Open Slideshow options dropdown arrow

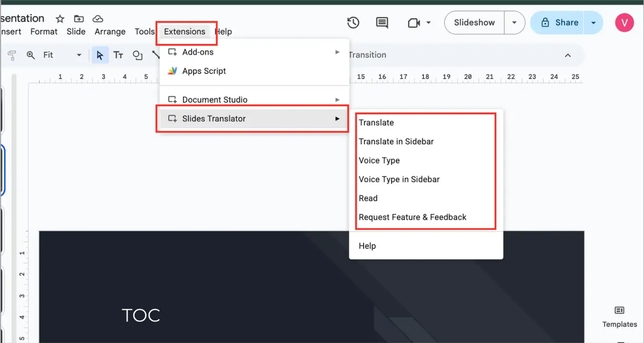tap(514, 23)
